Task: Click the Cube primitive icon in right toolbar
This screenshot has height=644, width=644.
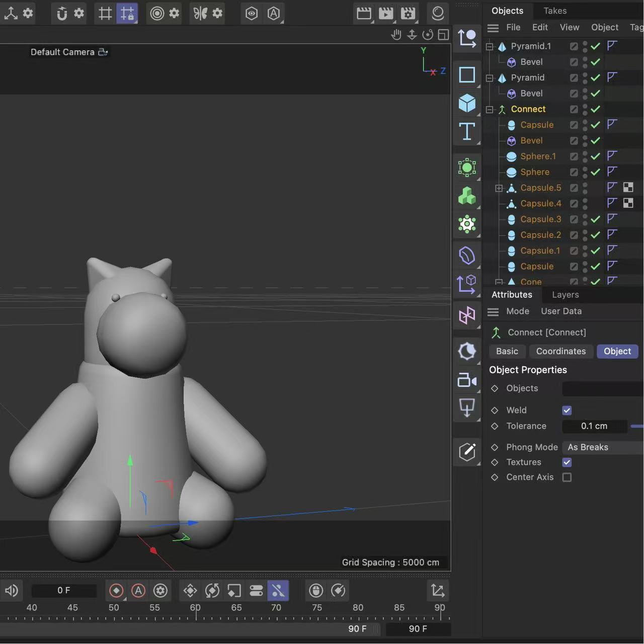Action: (467, 103)
